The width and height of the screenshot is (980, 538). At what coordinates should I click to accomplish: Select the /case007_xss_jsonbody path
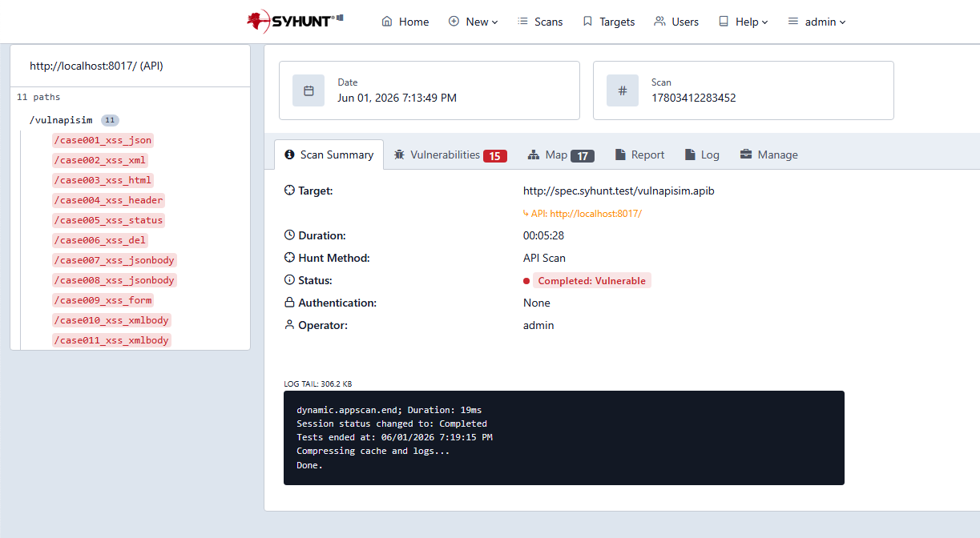[114, 260]
